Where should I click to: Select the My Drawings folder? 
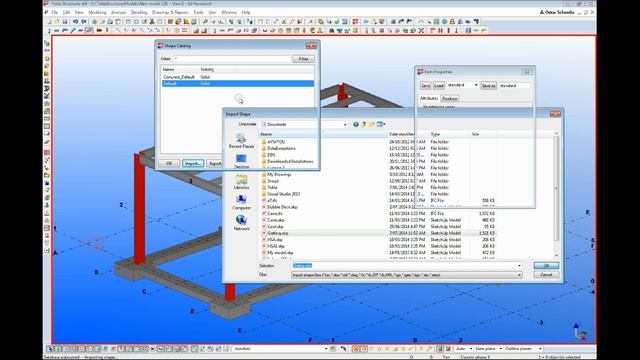[279, 174]
